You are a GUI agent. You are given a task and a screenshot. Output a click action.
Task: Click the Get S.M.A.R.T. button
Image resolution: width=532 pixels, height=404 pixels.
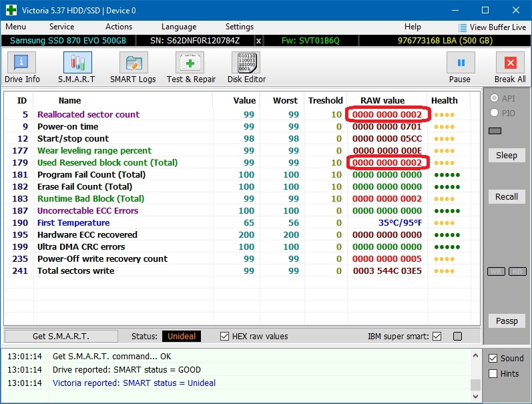(x=61, y=336)
